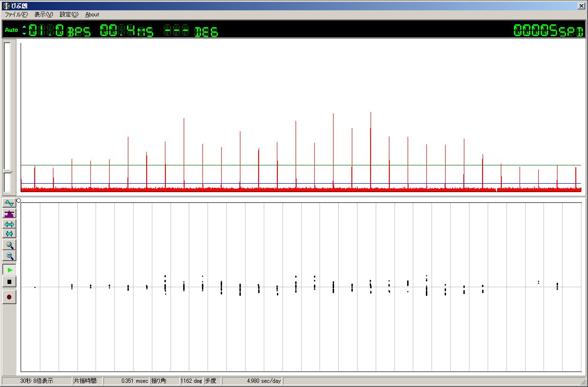Image resolution: width=588 pixels, height=387 pixels.
Task: Zoom in with the magnifier icon
Action: tap(9, 245)
